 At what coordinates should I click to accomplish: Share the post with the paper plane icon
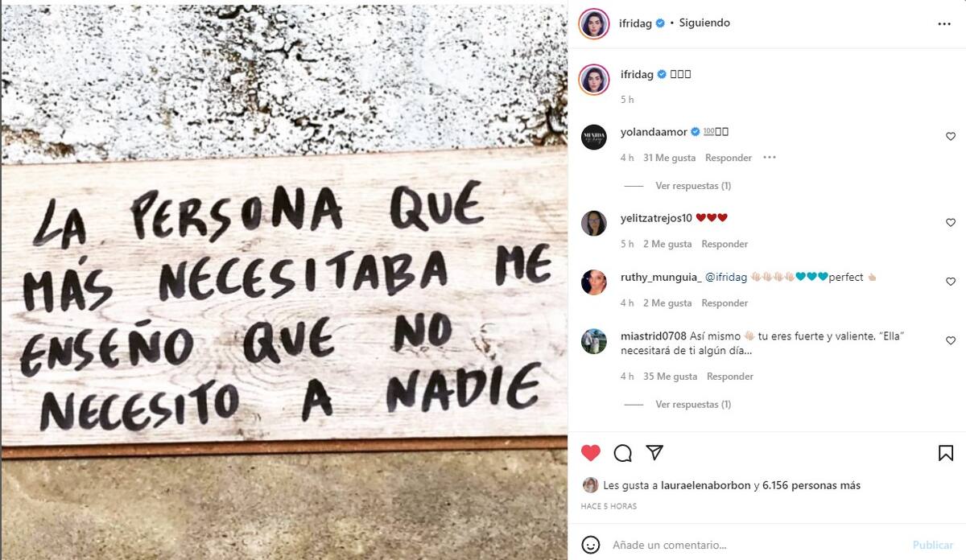coord(654,453)
